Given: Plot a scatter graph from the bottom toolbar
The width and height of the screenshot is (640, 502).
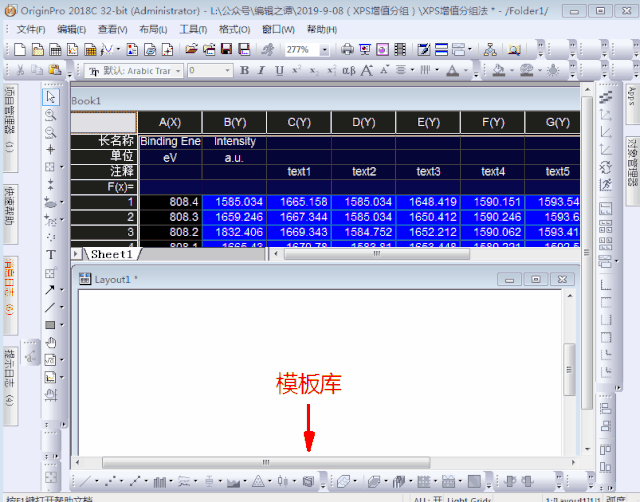Looking at the screenshot, I should tap(110, 482).
